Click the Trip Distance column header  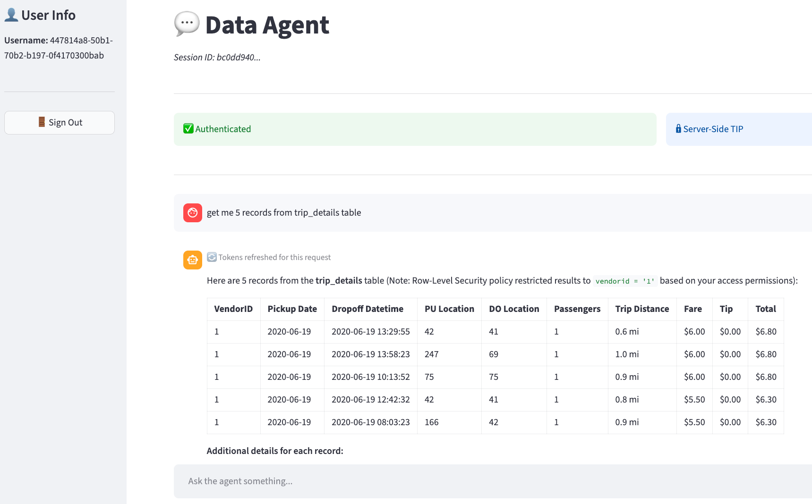(x=642, y=309)
